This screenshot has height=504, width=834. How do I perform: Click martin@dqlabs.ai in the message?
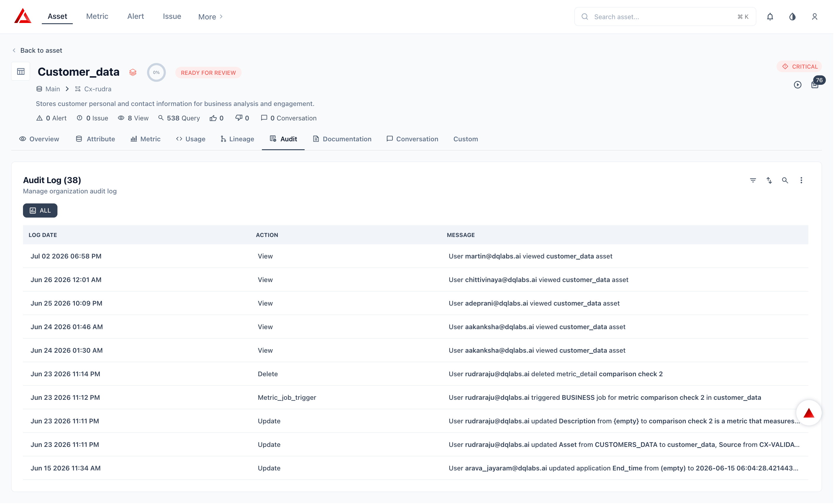pos(493,256)
